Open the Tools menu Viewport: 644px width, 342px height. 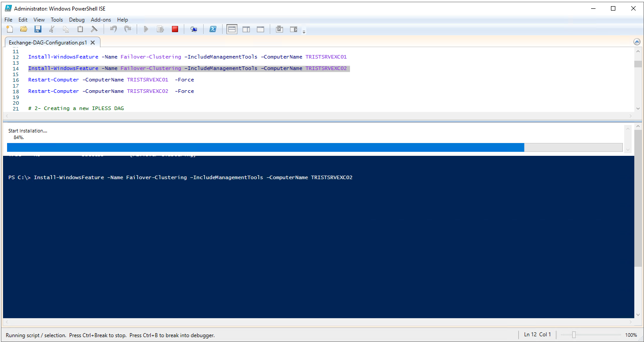[57, 20]
